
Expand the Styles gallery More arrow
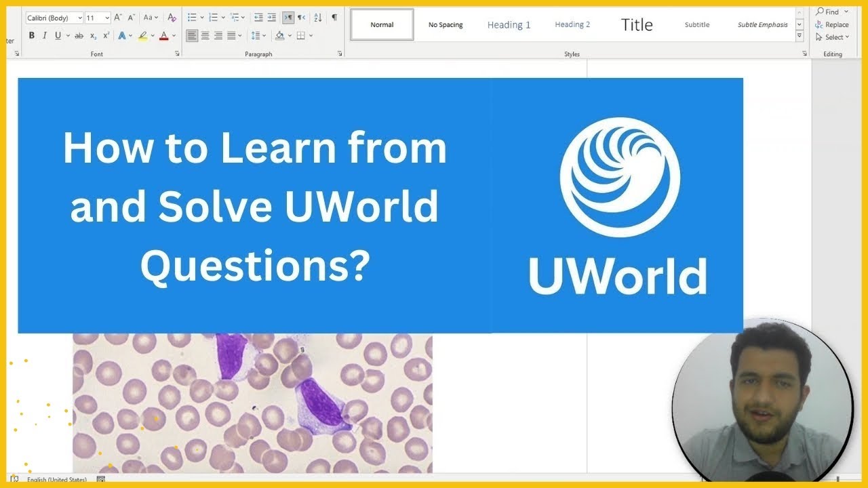coord(800,35)
